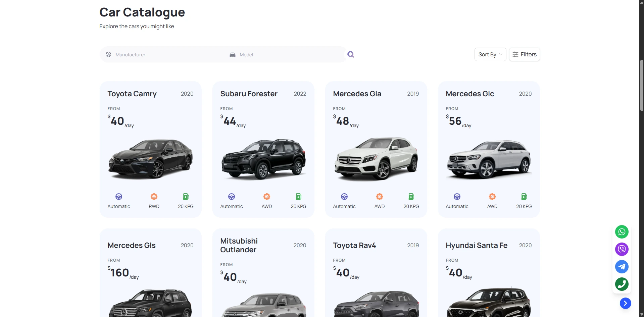
Task: Open the WhatsApp contact icon
Action: (x=622, y=232)
